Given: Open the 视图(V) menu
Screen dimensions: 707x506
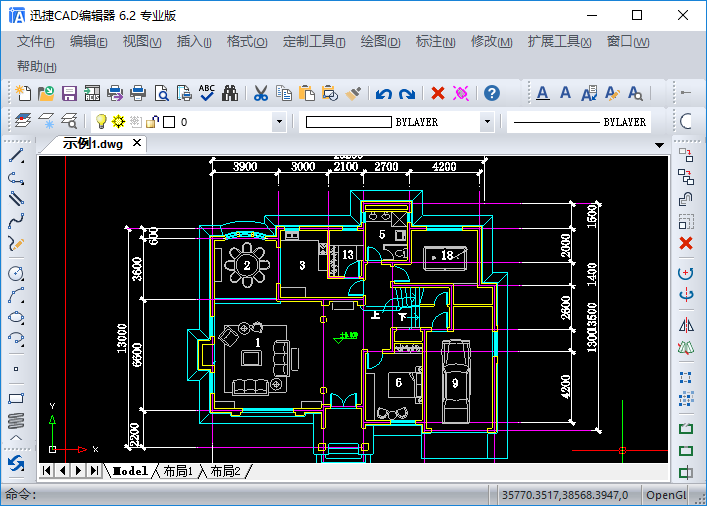Looking at the screenshot, I should 142,41.
